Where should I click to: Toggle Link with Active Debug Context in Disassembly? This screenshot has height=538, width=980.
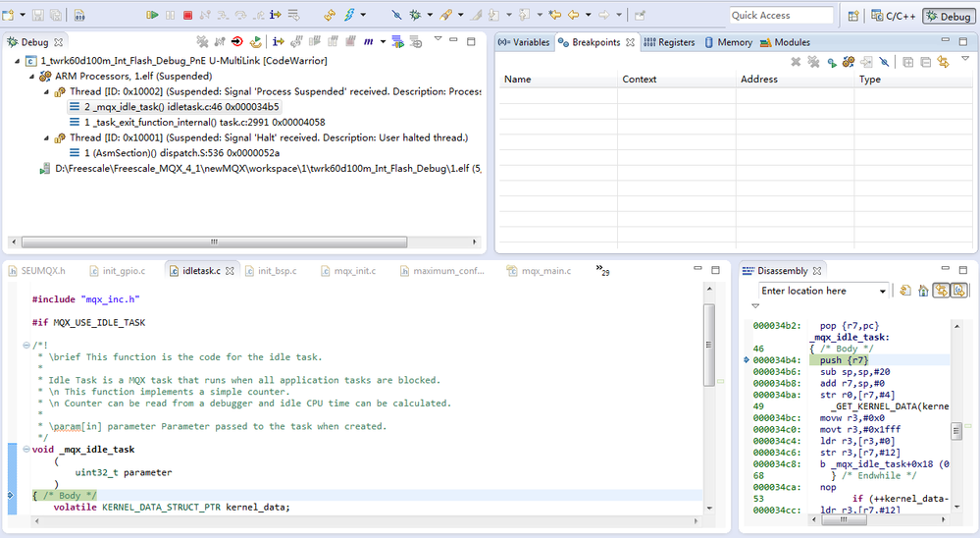pyautogui.click(x=941, y=291)
